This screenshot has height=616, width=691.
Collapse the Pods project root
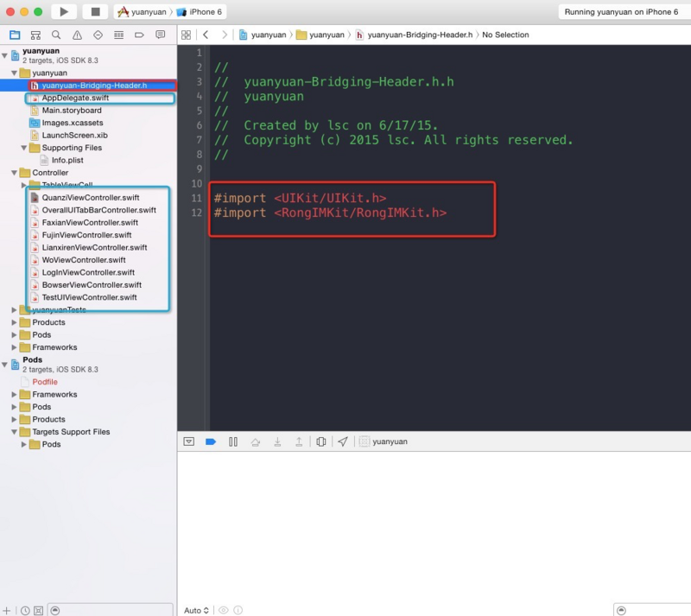(x=5, y=365)
